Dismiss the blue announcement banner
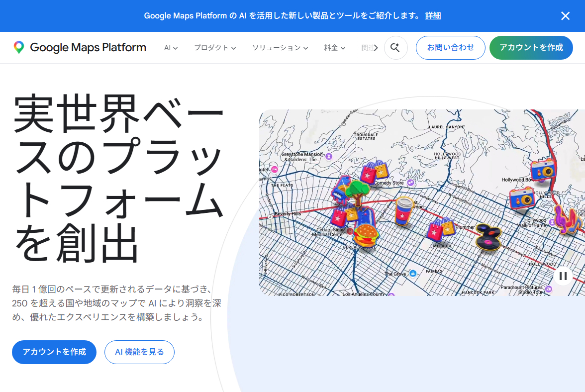585x392 pixels. (x=565, y=16)
